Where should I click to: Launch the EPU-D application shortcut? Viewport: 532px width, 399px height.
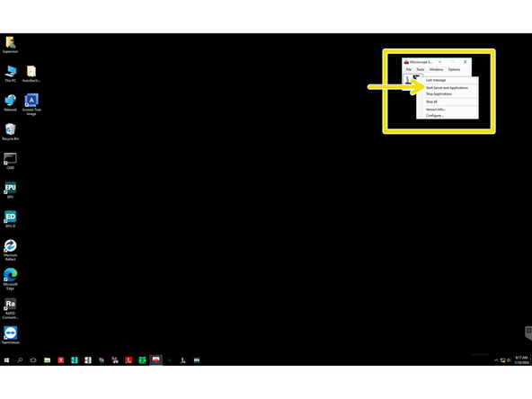click(x=10, y=219)
